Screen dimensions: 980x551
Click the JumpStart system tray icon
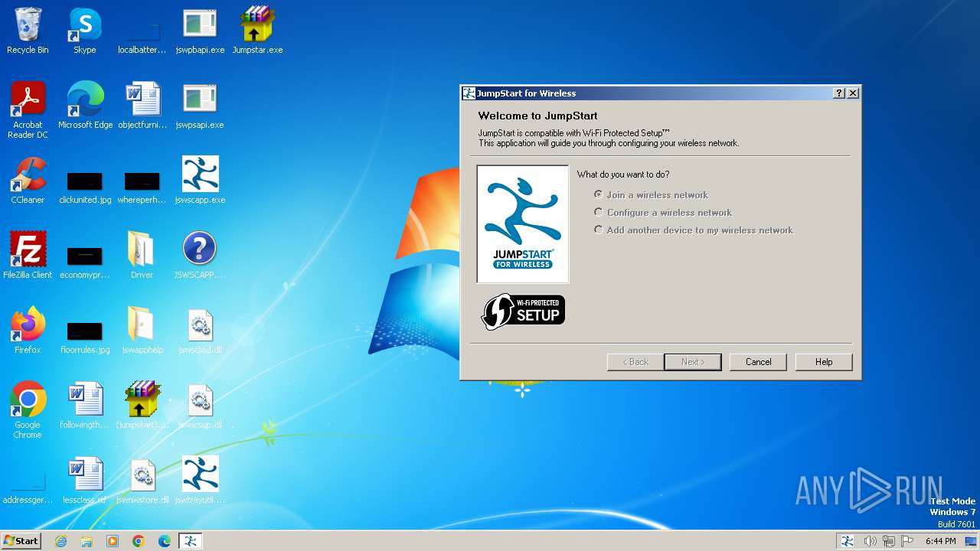[848, 541]
